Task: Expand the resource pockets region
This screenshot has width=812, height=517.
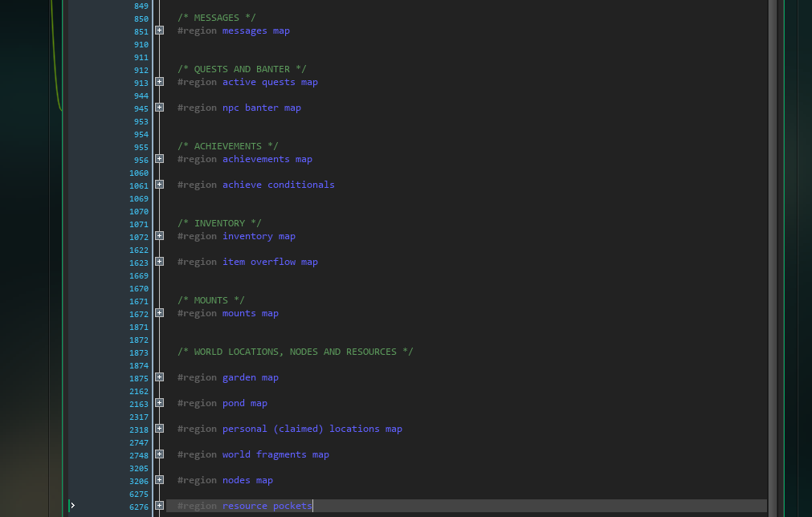Action: [x=159, y=505]
